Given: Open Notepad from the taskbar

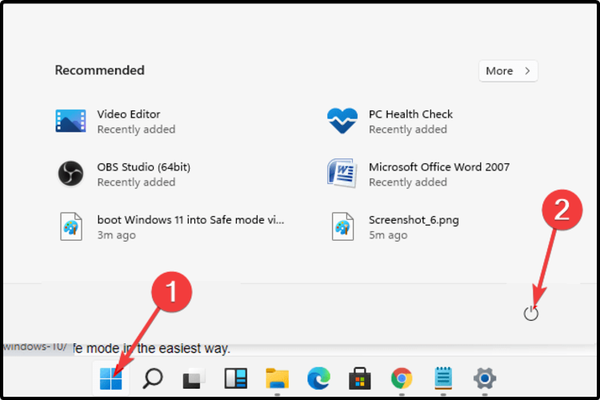Looking at the screenshot, I should [x=443, y=378].
